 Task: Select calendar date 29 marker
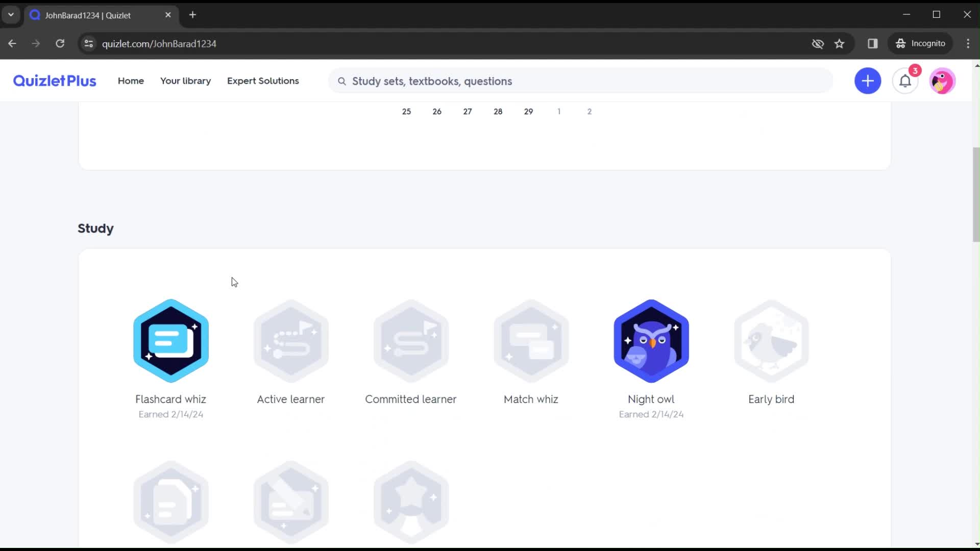(x=528, y=110)
